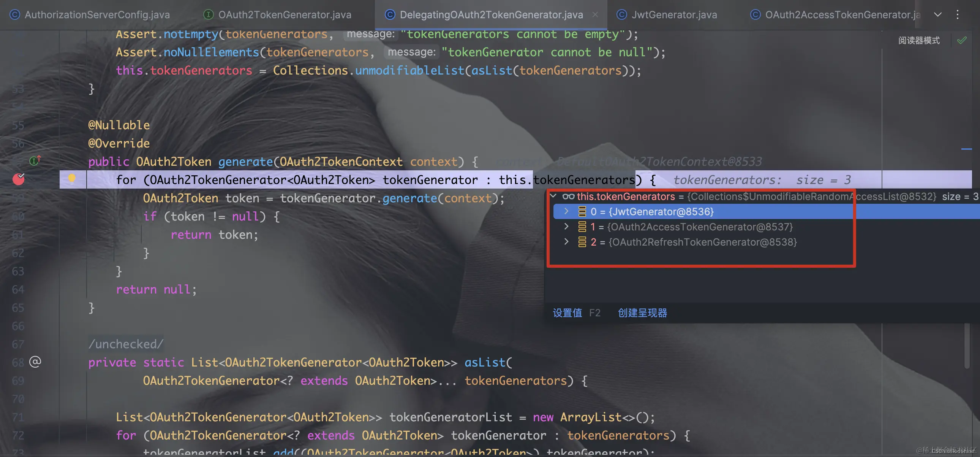
Task: Open the editor tabs vertical dots menu
Action: point(957,14)
